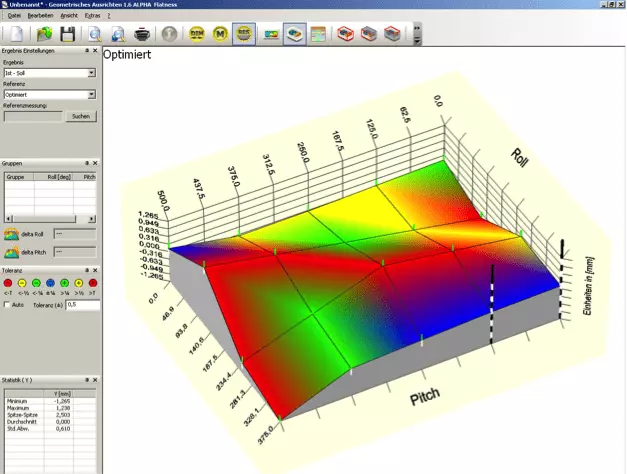Open the Extras menu
The image size is (627, 474).
coord(92,16)
